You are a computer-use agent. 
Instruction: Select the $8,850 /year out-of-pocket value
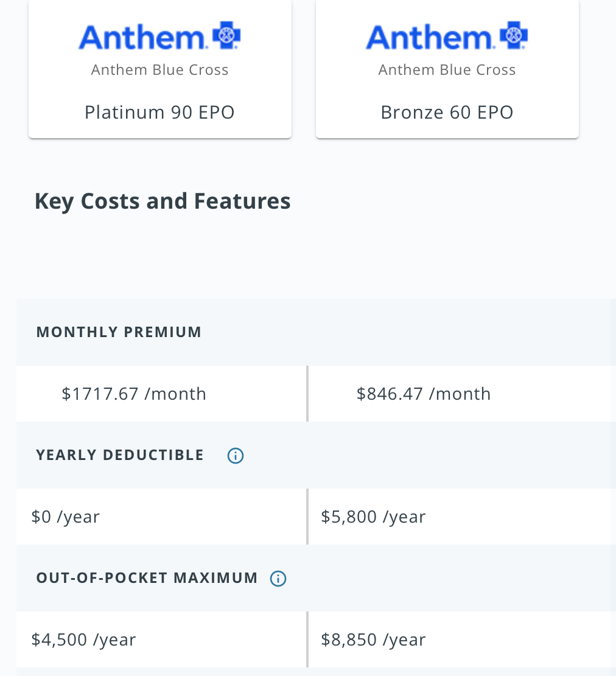pos(373,639)
